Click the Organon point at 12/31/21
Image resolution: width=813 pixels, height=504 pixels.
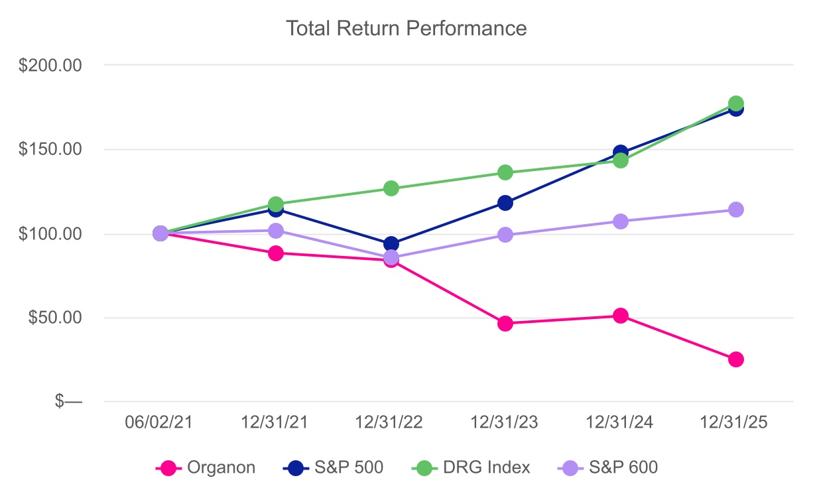pyautogui.click(x=276, y=253)
